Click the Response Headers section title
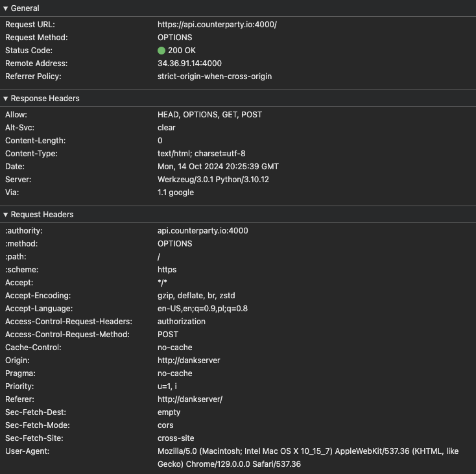476x474 pixels. point(45,99)
